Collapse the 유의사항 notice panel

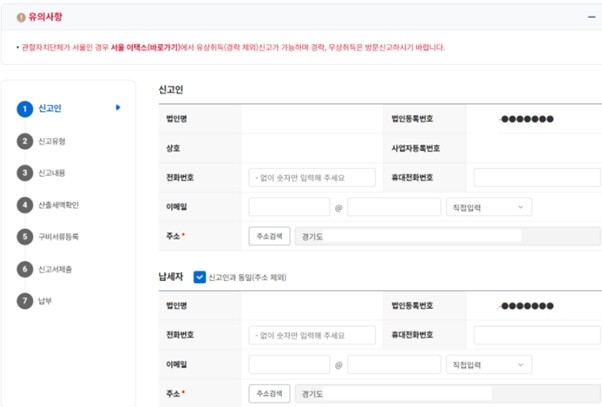pyautogui.click(x=590, y=17)
